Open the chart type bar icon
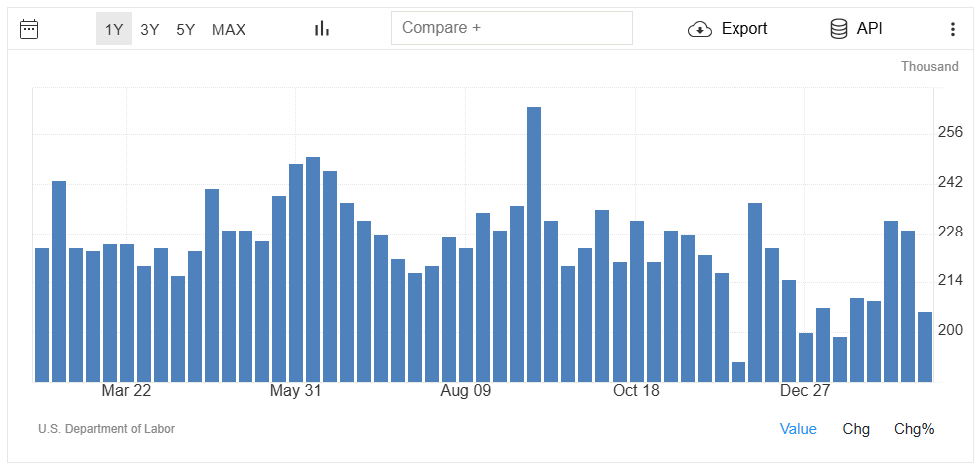This screenshot has height=473, width=980. pos(321,29)
